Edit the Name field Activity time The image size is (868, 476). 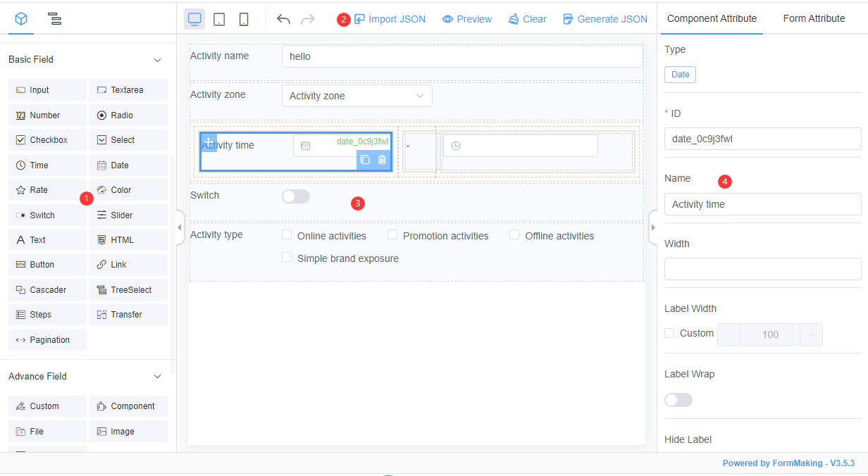763,204
